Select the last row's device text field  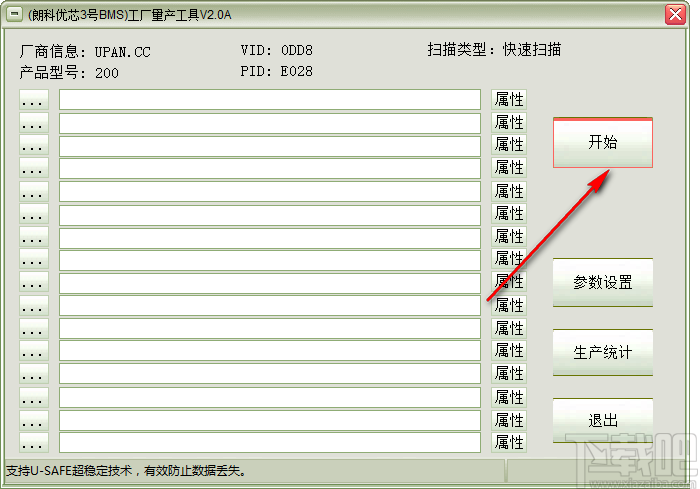270,442
